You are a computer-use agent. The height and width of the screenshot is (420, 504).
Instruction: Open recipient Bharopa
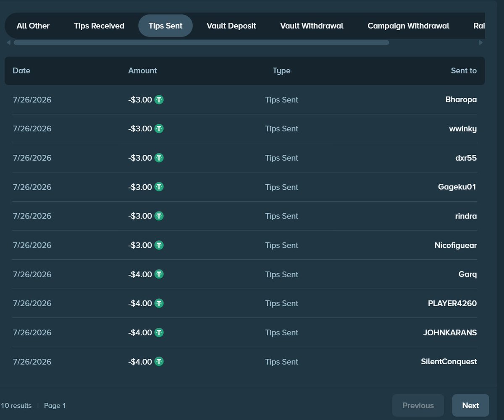[x=461, y=100]
